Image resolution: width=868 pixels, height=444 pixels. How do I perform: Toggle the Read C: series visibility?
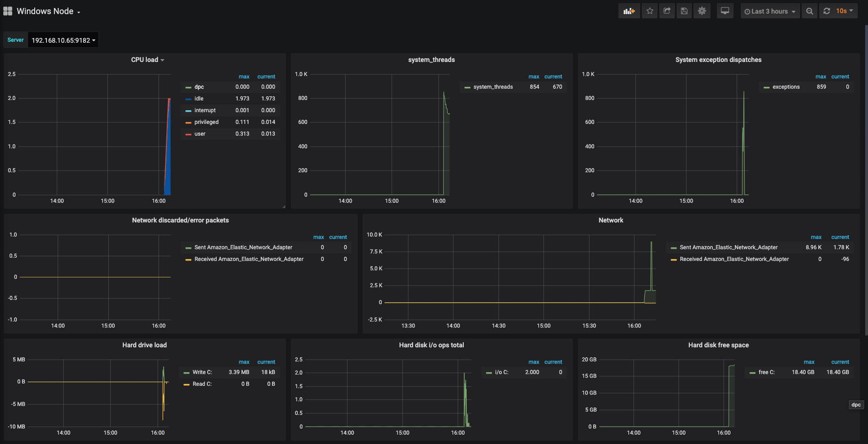click(202, 384)
